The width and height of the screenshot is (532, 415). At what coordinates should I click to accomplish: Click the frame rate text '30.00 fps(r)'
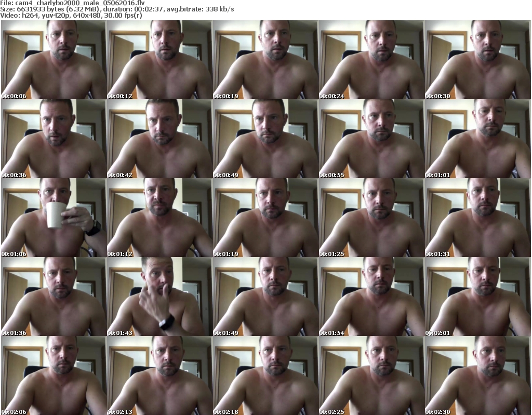pyautogui.click(x=123, y=16)
